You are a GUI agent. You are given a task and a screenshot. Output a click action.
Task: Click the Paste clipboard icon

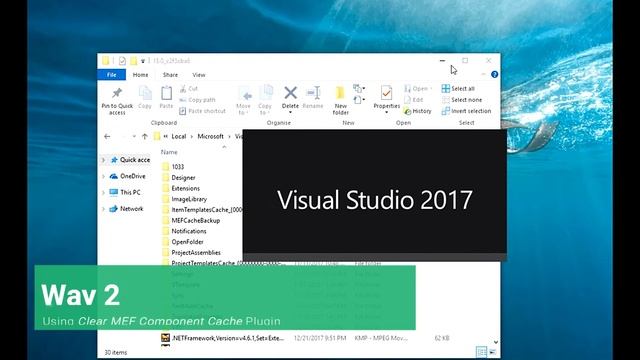pyautogui.click(x=166, y=93)
